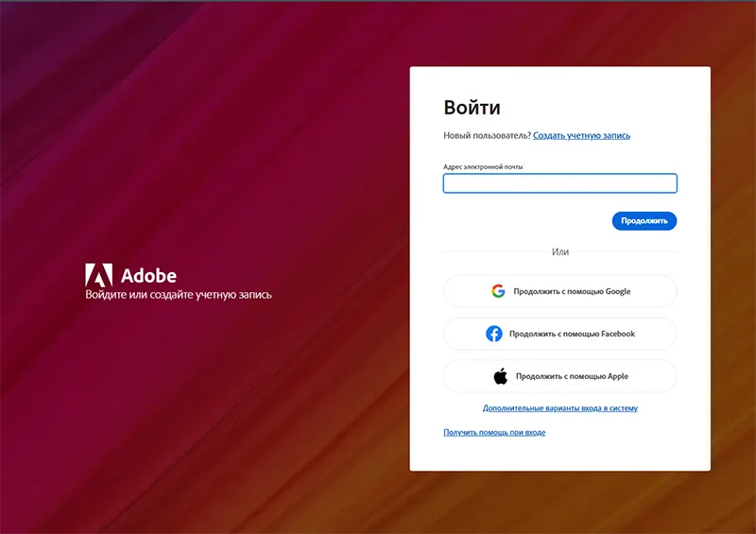Click the Новый пользователь? text

pos(487,136)
